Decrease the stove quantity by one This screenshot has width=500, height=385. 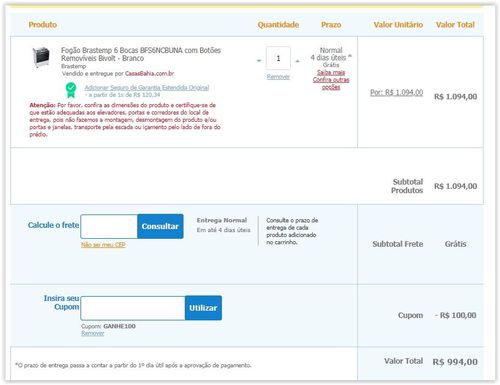click(x=259, y=61)
